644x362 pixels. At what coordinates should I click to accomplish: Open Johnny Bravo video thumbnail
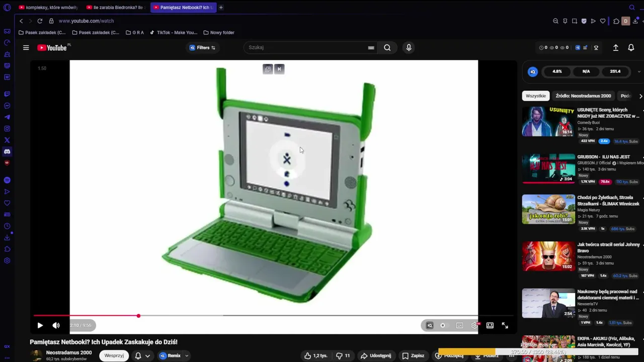point(548,256)
